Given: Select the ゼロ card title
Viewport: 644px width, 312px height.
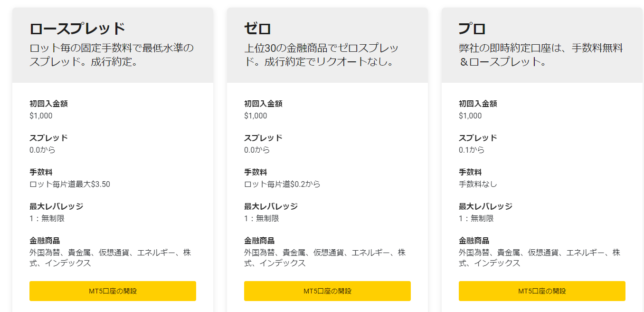Looking at the screenshot, I should [257, 29].
